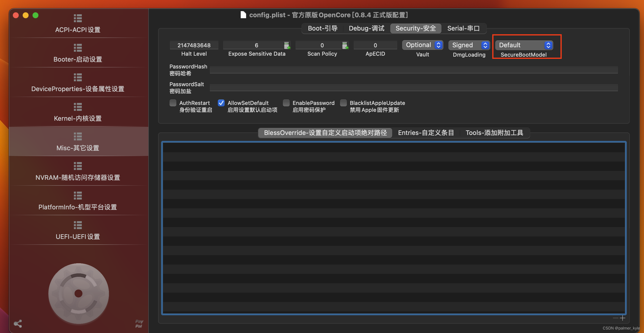
Task: Toggle the AuthRestart checkbox
Action: tap(172, 103)
